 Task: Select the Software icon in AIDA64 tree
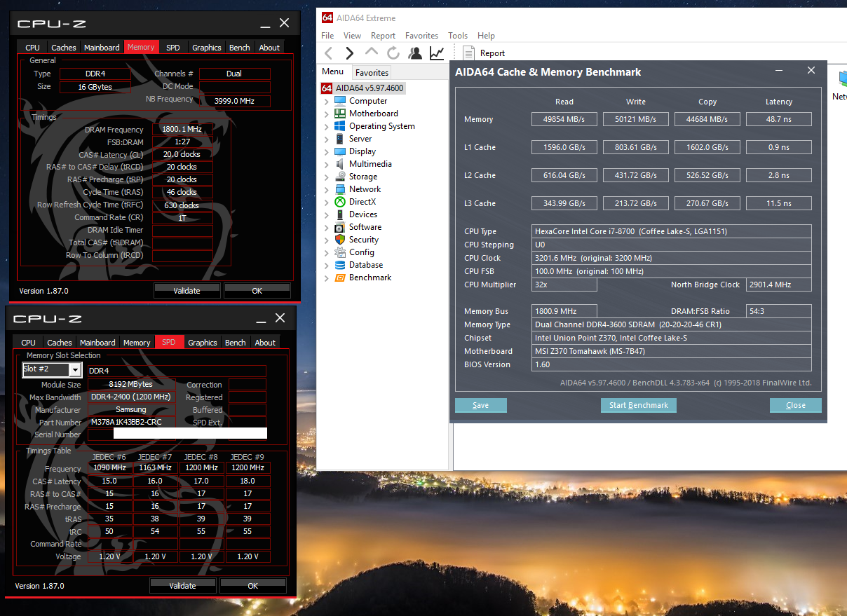(x=339, y=227)
